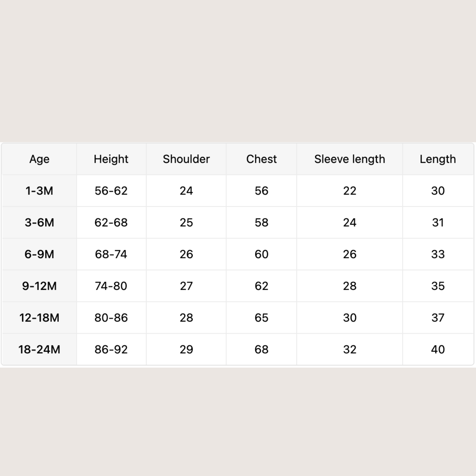Click the 86-92 height cell
Screen dimensions: 476x476
coord(111,350)
